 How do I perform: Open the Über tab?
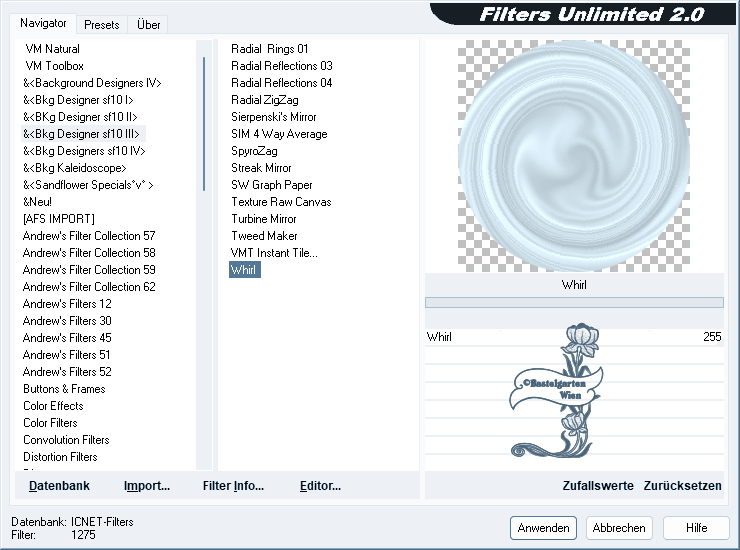click(x=148, y=25)
